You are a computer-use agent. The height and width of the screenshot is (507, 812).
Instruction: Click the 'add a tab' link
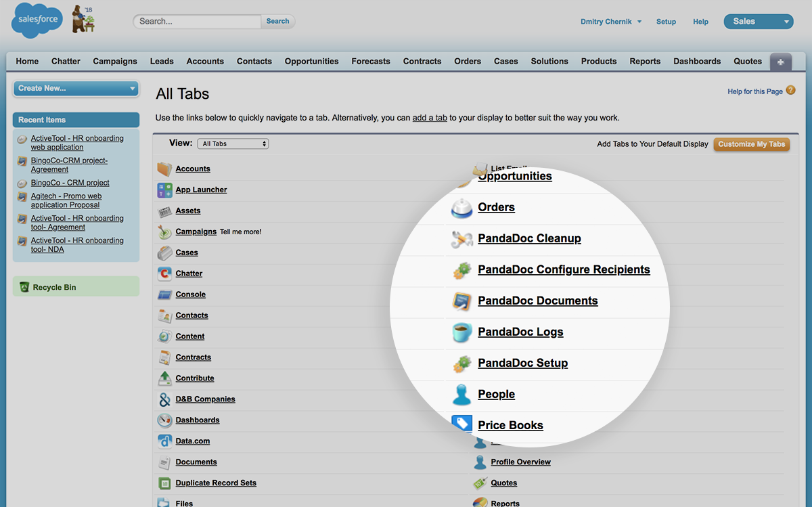click(x=430, y=118)
